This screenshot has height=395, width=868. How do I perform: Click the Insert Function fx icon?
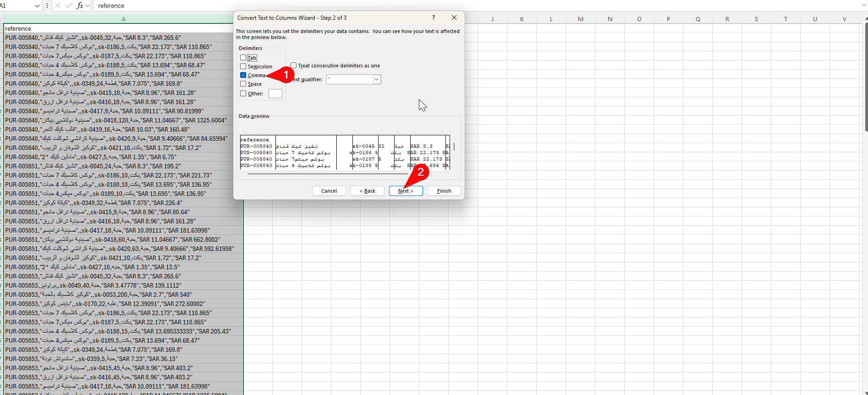80,6
